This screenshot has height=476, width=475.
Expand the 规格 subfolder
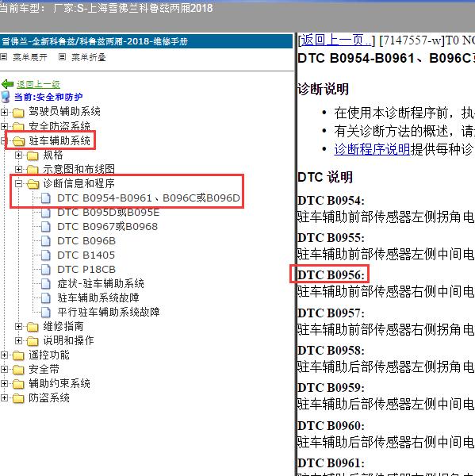pyautogui.click(x=18, y=155)
